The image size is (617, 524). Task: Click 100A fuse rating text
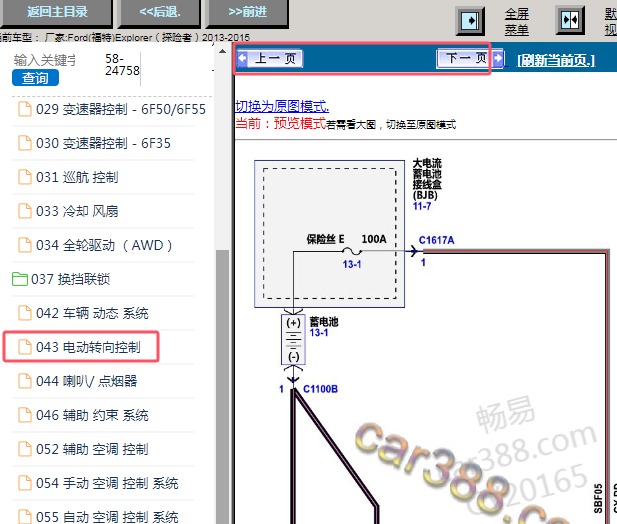[374, 239]
